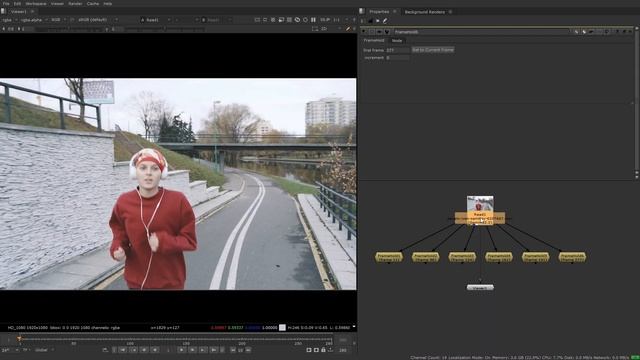The width and height of the screenshot is (640, 360).
Task: Open the RGB display channel dropdown
Action: click(58, 20)
